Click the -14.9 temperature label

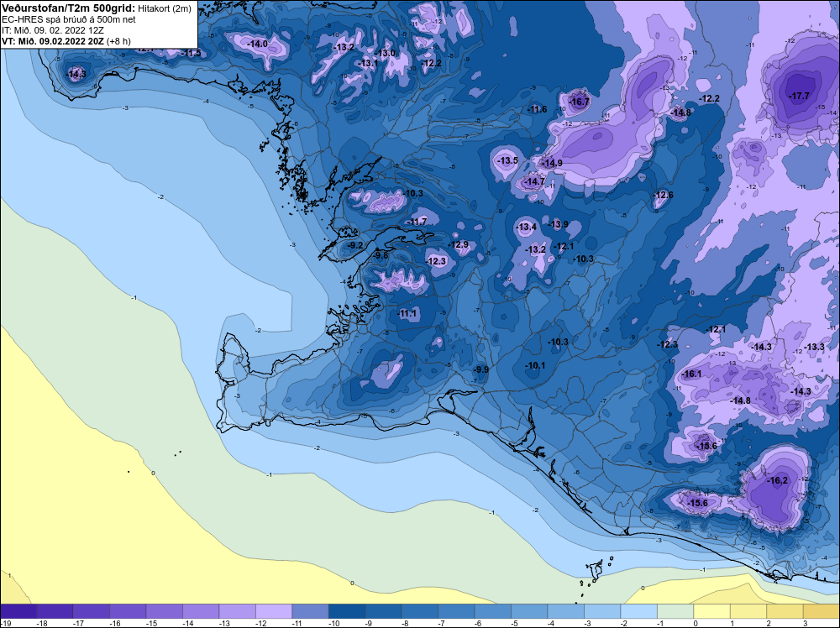point(553,163)
